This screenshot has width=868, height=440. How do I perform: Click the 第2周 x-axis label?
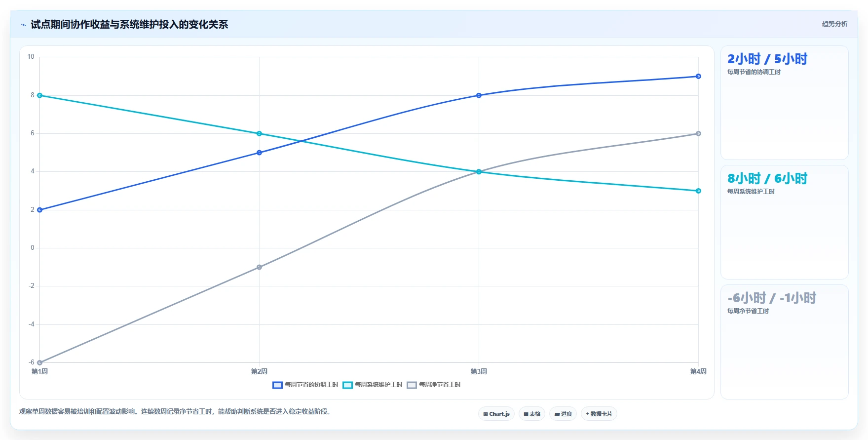click(x=259, y=371)
